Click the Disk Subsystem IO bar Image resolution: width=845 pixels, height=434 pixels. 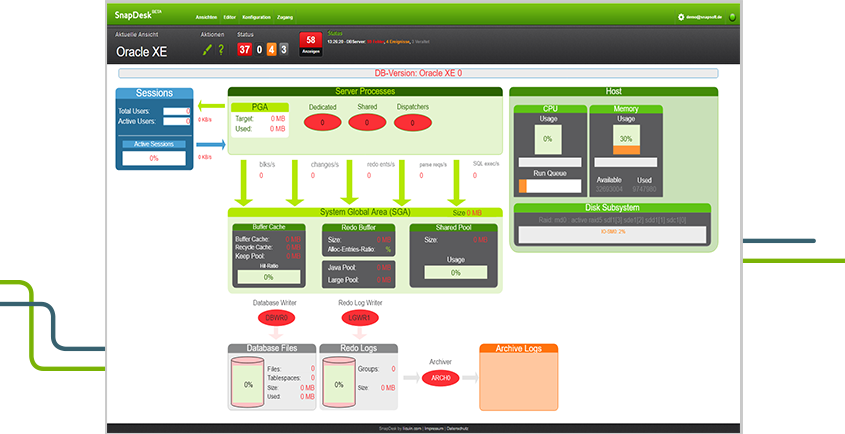point(612,235)
